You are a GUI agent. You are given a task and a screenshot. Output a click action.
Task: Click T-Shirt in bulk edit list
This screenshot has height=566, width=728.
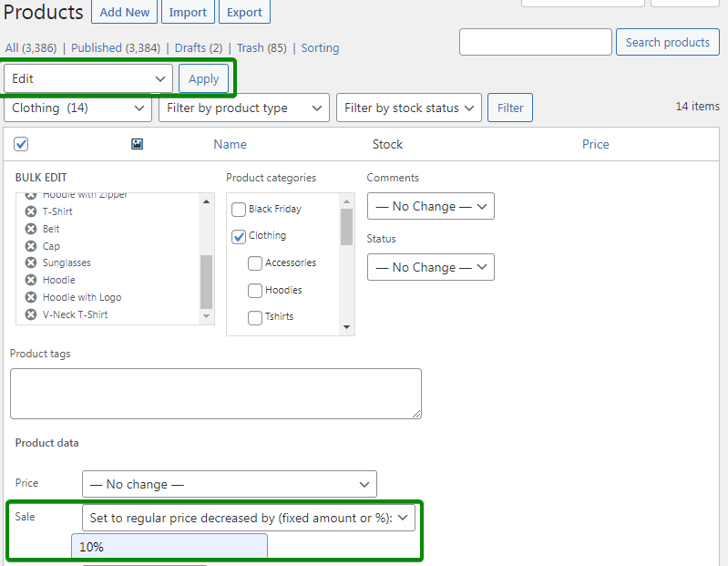[57, 211]
